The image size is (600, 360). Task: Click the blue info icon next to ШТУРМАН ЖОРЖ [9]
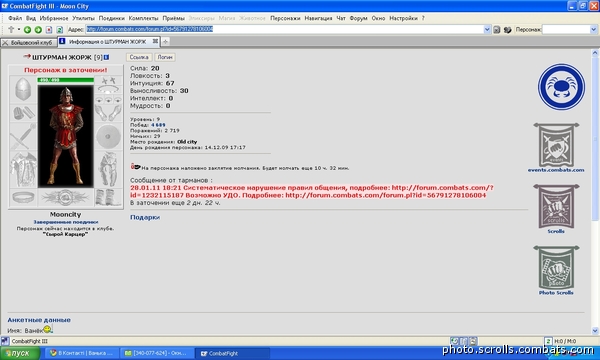point(106,57)
